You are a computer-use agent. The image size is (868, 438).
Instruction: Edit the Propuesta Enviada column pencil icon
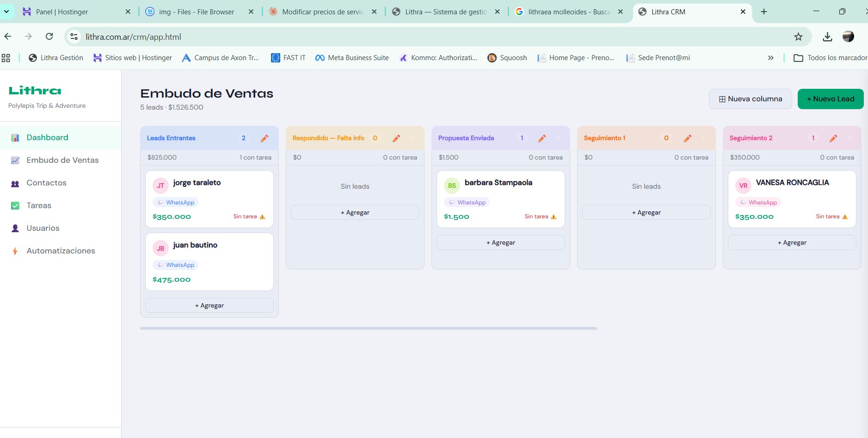pyautogui.click(x=542, y=138)
